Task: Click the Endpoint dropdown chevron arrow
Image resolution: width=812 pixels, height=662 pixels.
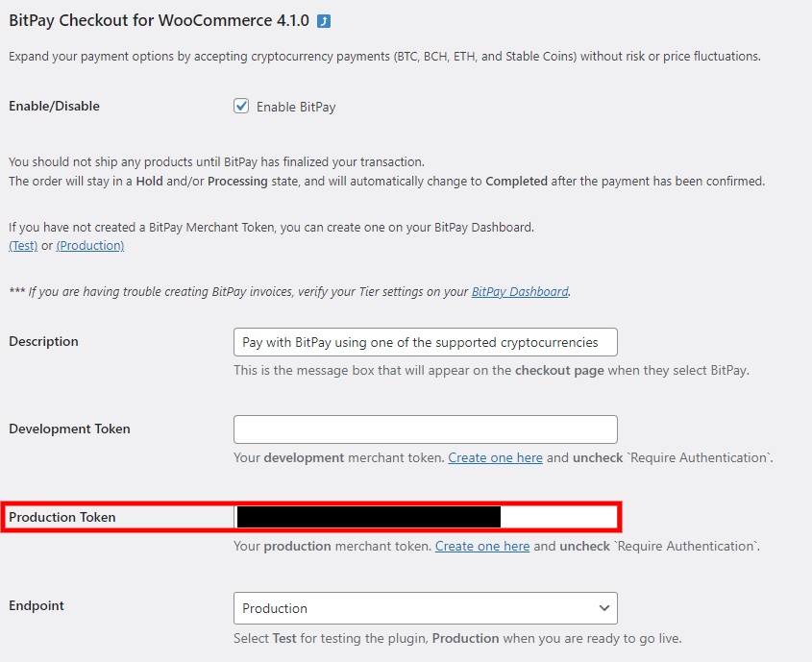Action: 603,608
